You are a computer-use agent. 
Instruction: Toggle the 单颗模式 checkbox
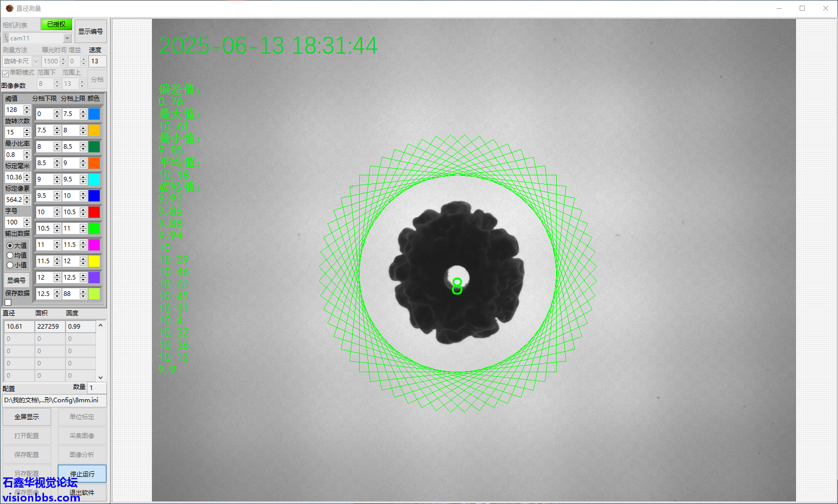6,73
